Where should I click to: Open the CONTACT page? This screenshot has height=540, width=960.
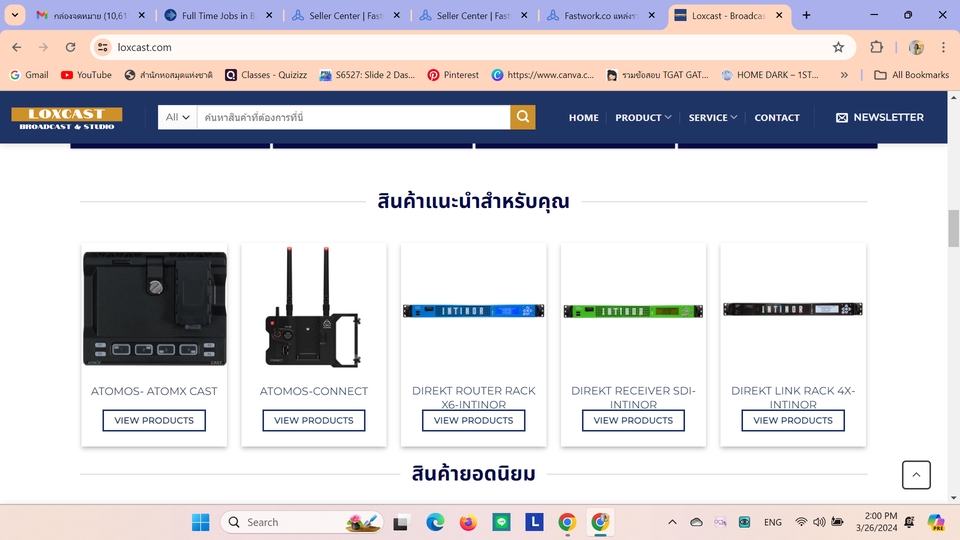(x=777, y=118)
